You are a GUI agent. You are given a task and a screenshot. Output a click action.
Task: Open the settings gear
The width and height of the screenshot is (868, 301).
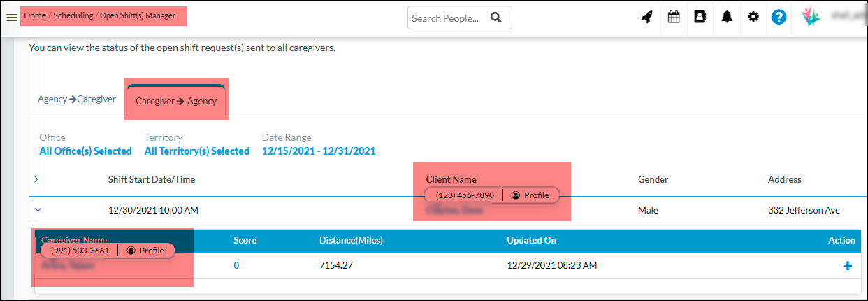753,17
